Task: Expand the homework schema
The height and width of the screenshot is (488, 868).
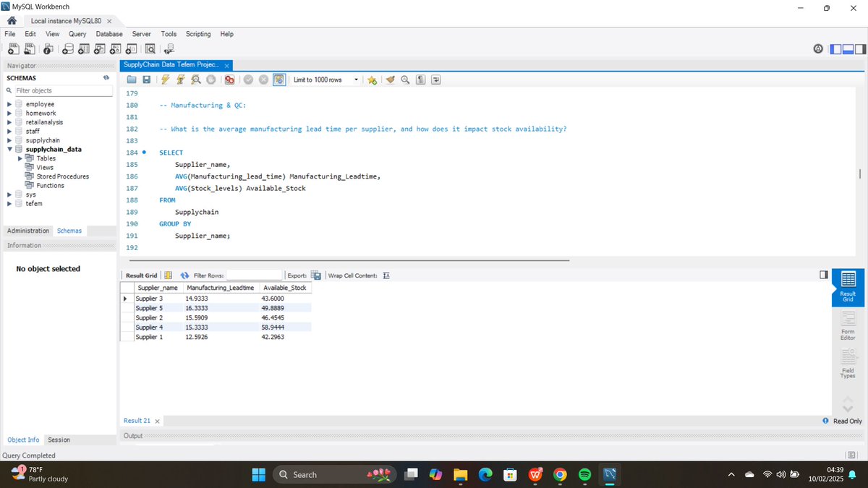Action: click(x=9, y=113)
